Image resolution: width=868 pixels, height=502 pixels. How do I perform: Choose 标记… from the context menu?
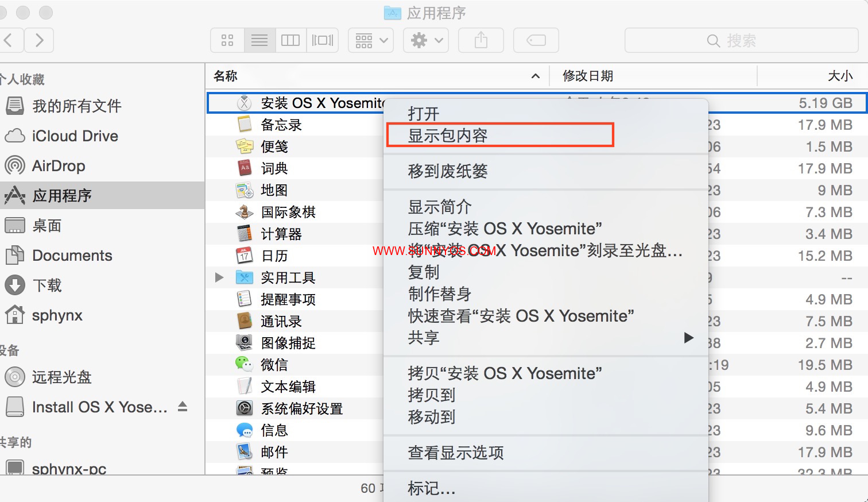(546, 488)
